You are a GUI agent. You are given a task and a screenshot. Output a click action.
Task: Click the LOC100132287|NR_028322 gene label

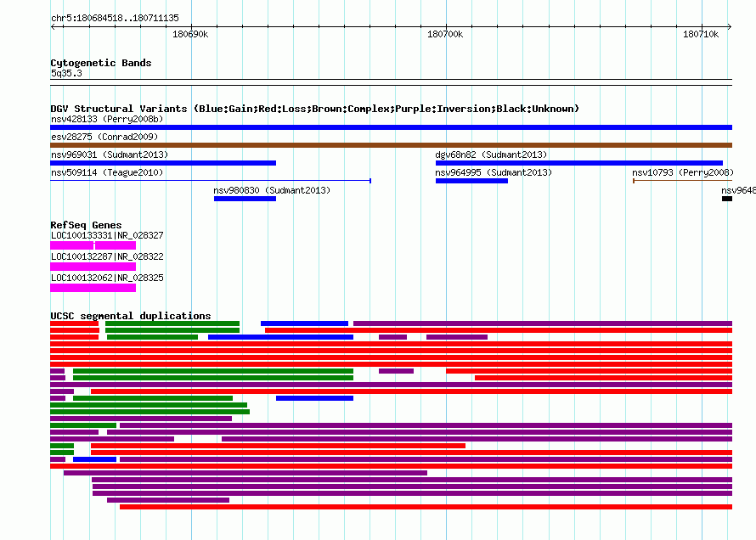(x=107, y=256)
